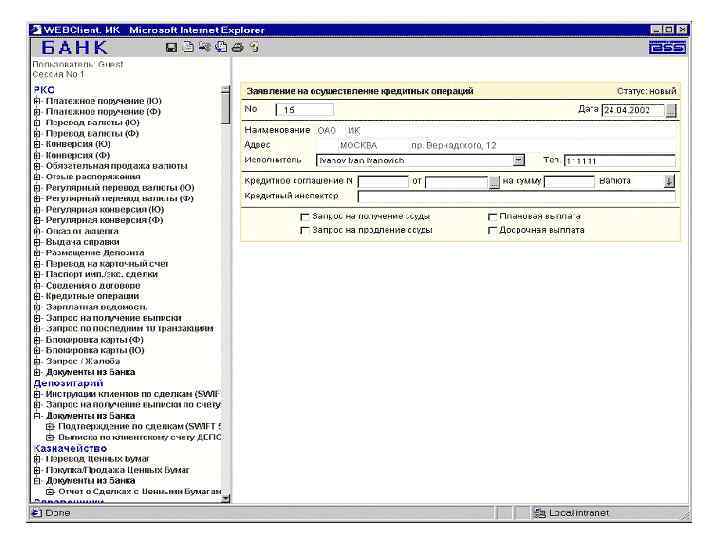
Task: Enable the Досрочная выплата checkbox
Action: click(492, 230)
